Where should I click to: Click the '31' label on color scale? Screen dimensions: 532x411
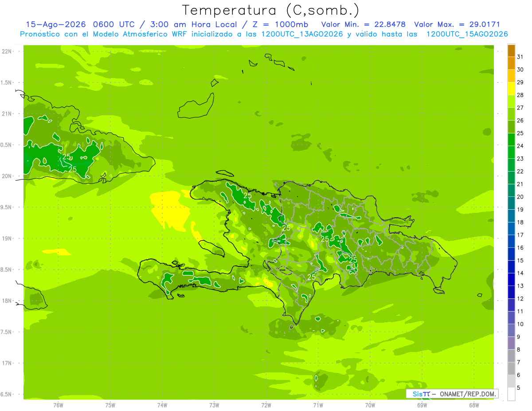click(x=520, y=57)
